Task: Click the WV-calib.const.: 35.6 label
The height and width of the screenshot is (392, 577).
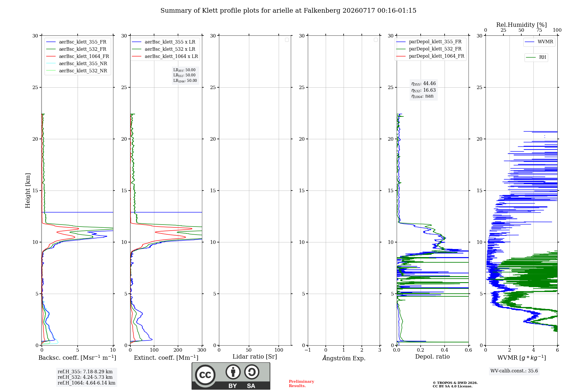Action: tap(514, 371)
